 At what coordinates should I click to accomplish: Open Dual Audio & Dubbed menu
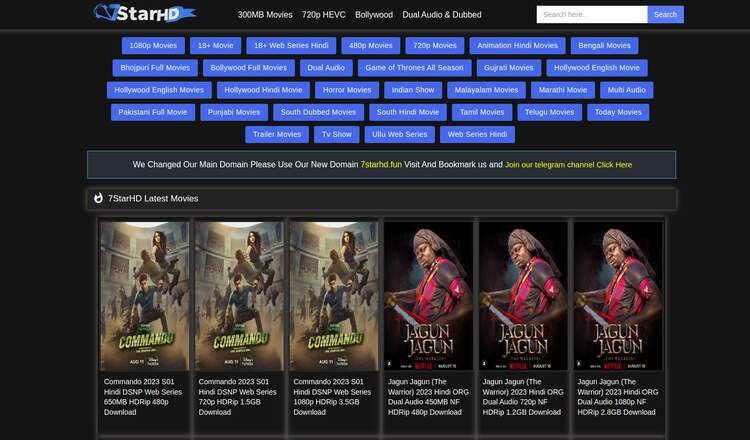pos(441,15)
